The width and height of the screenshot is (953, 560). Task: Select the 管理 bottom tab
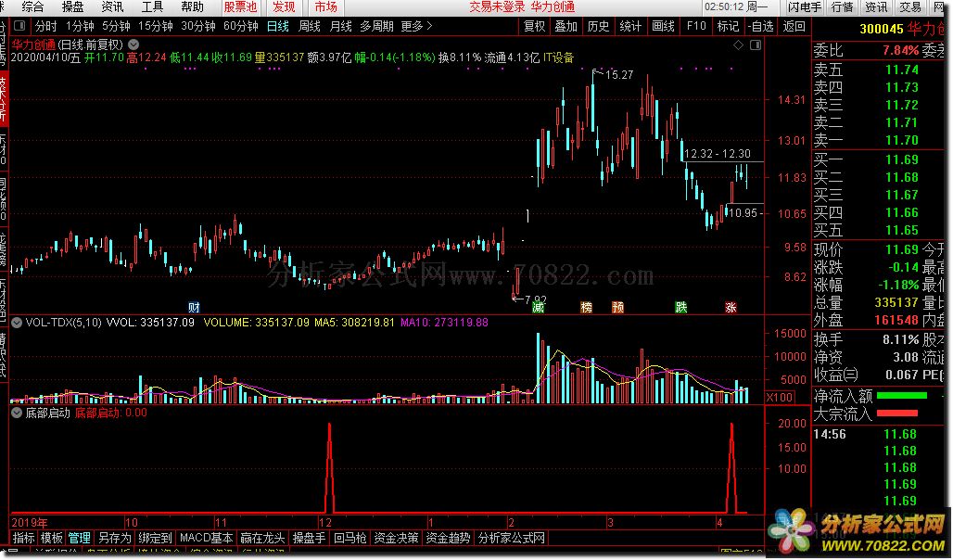click(79, 538)
